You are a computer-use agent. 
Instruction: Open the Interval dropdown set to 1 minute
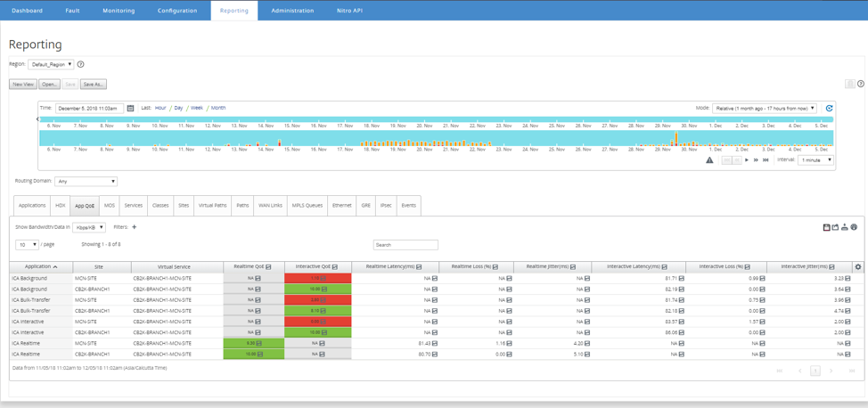point(815,160)
